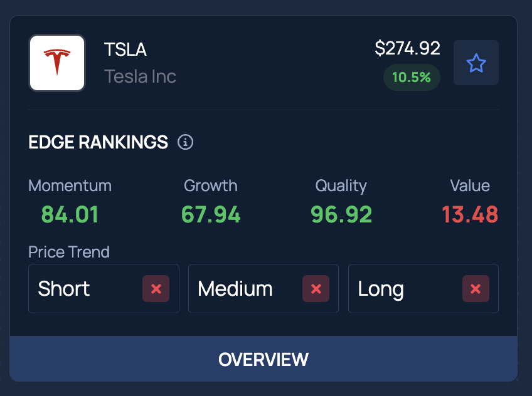Click the $274.92 stock price

coord(407,48)
